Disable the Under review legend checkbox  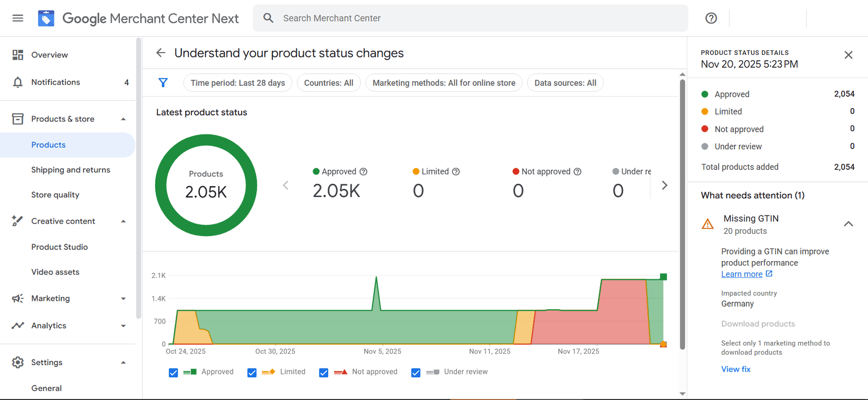(416, 372)
